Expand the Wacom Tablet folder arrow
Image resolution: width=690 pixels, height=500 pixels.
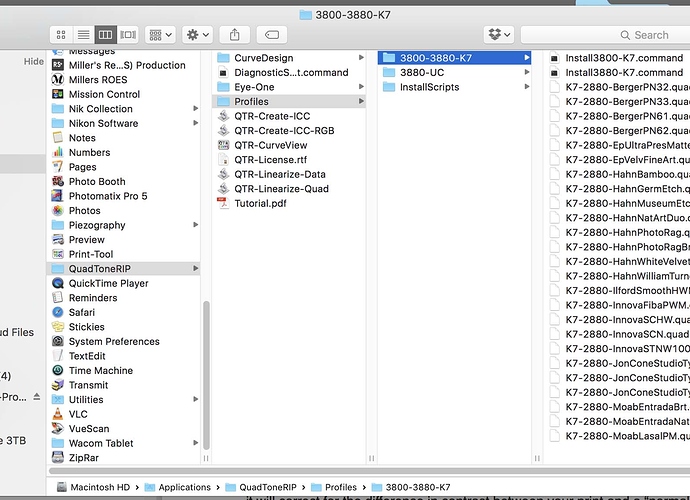[195, 442]
